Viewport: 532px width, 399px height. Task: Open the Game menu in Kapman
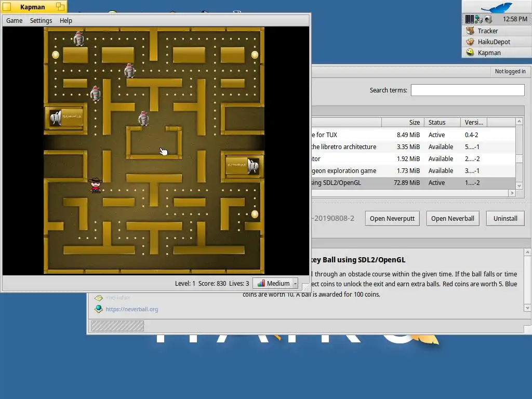point(14,21)
